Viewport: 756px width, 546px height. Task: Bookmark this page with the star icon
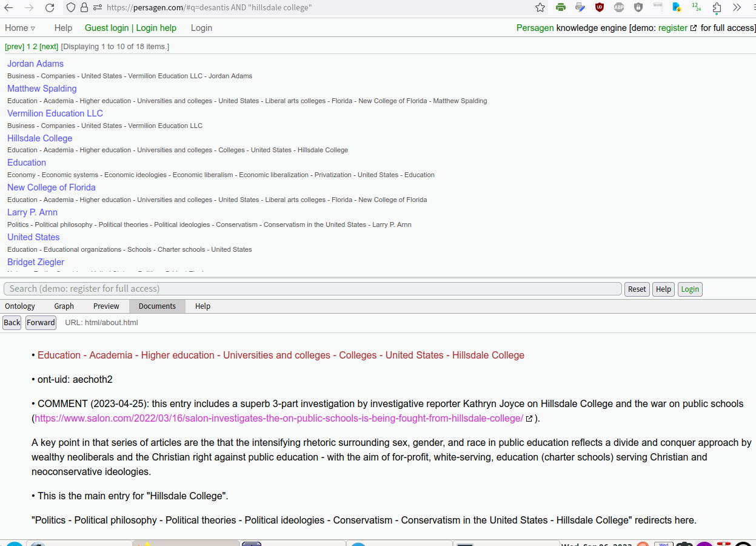pos(540,8)
